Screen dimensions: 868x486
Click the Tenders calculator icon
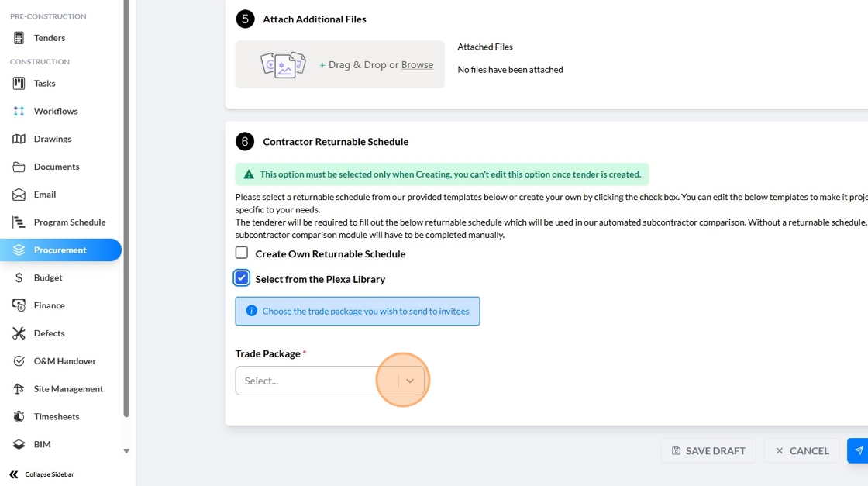coord(19,38)
